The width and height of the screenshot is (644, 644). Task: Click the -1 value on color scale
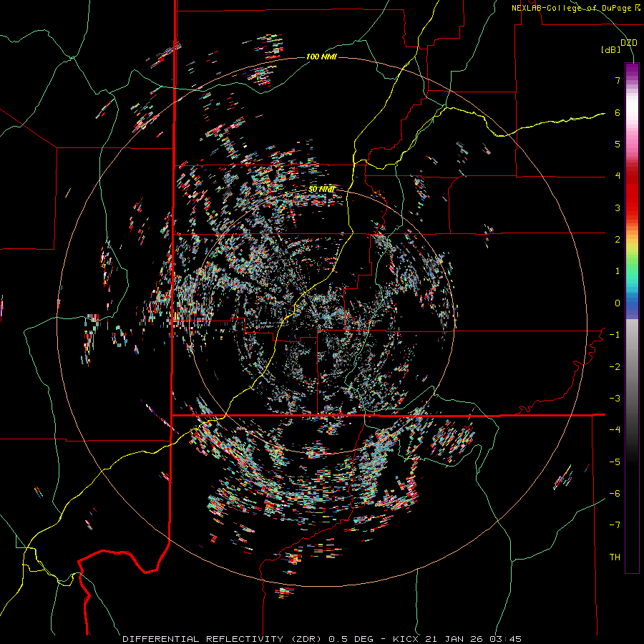pos(615,335)
